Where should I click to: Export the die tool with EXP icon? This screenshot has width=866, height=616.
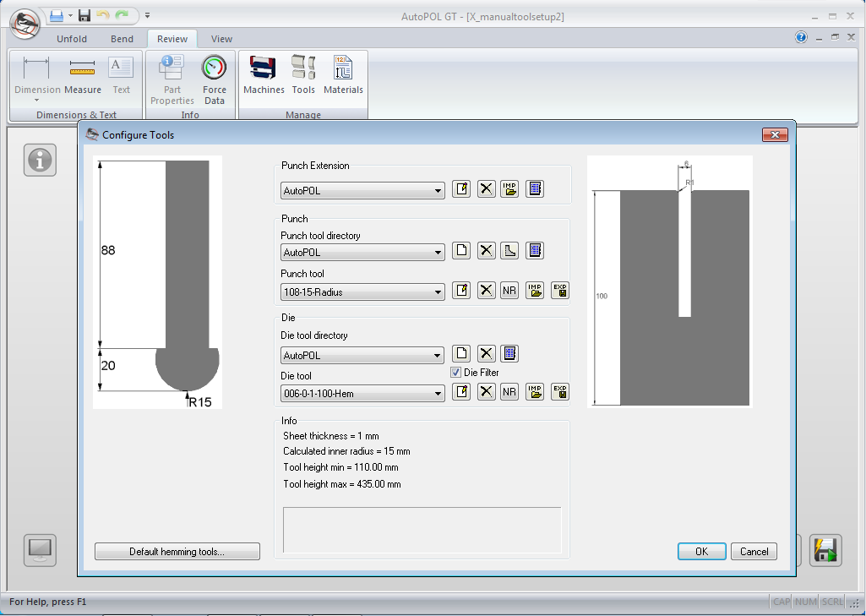click(x=559, y=391)
